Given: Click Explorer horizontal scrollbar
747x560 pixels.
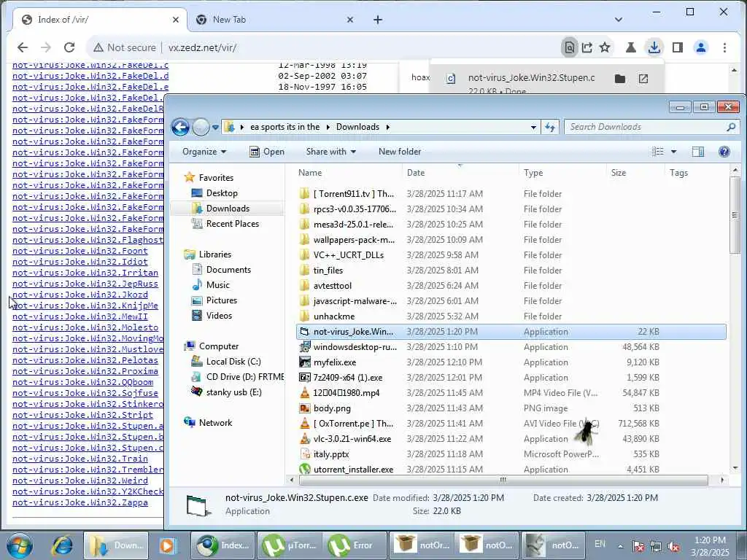Looking at the screenshot, I should click(x=503, y=480).
